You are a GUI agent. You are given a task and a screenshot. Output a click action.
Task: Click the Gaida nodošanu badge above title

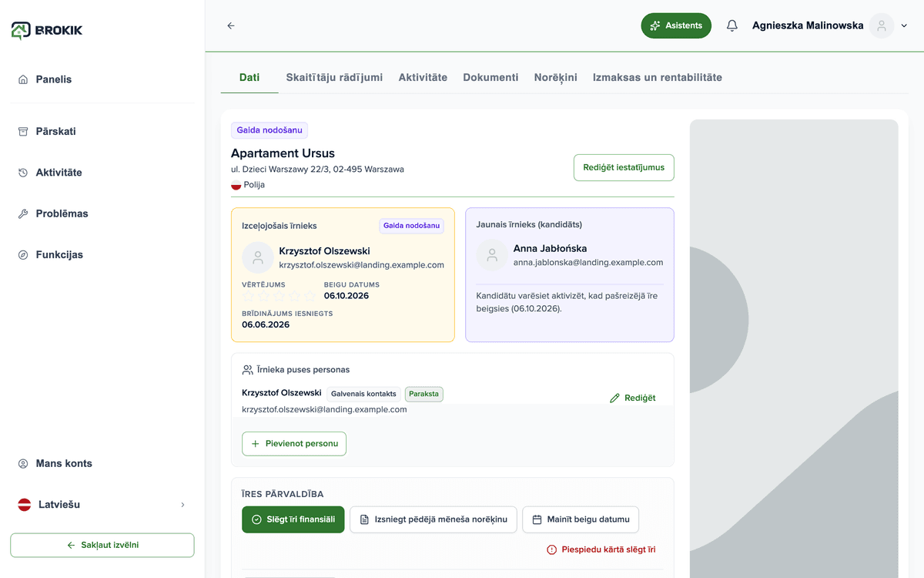(x=269, y=130)
